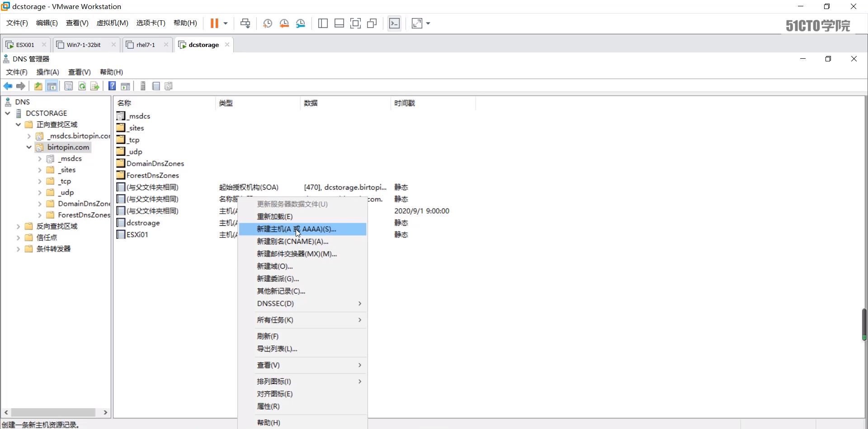
Task: Open help with the blue question mark icon
Action: tap(112, 86)
